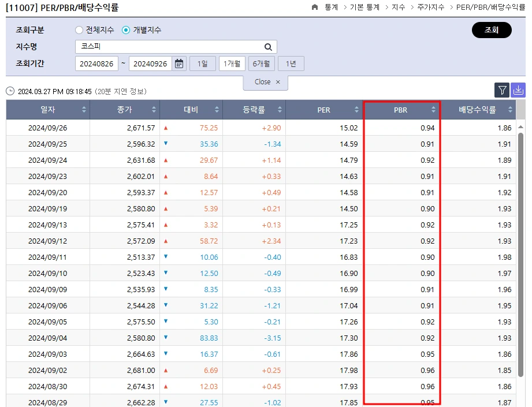Dismiss the Close tooltip popup
Image resolution: width=532 pixels, height=407 pixels.
(277, 82)
